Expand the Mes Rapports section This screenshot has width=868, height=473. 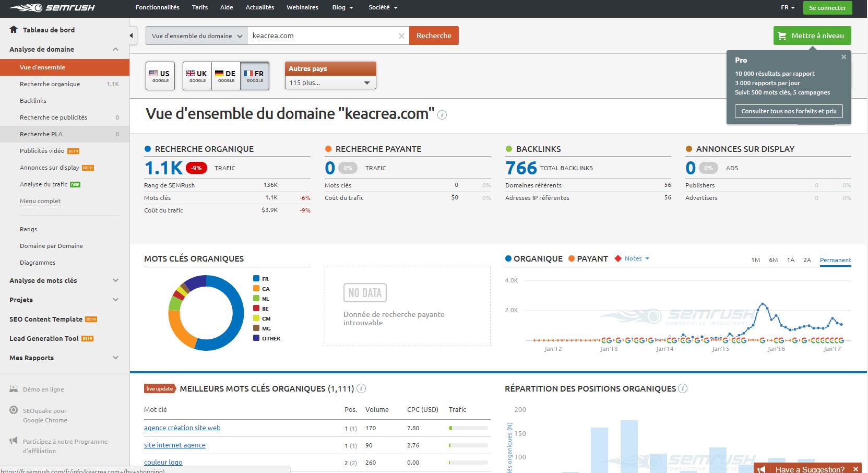pyautogui.click(x=116, y=358)
